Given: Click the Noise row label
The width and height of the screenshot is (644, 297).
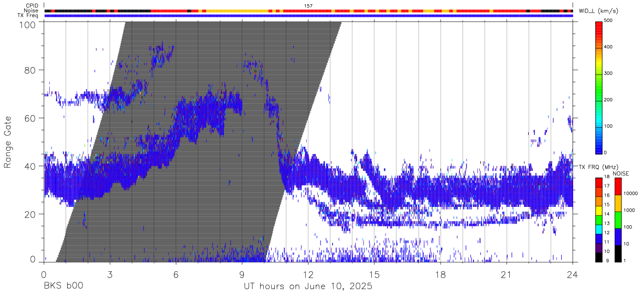Looking at the screenshot, I should [31, 10].
